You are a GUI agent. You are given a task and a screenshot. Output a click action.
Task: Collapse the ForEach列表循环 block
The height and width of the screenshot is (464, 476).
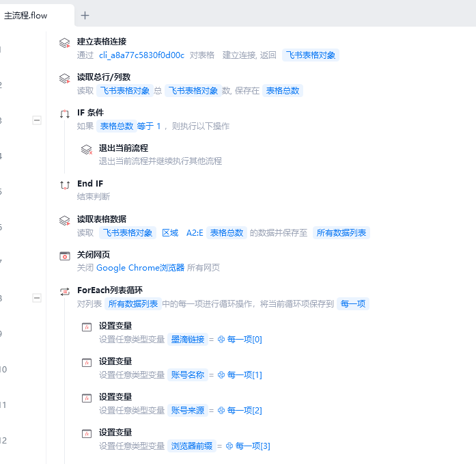pos(37,298)
